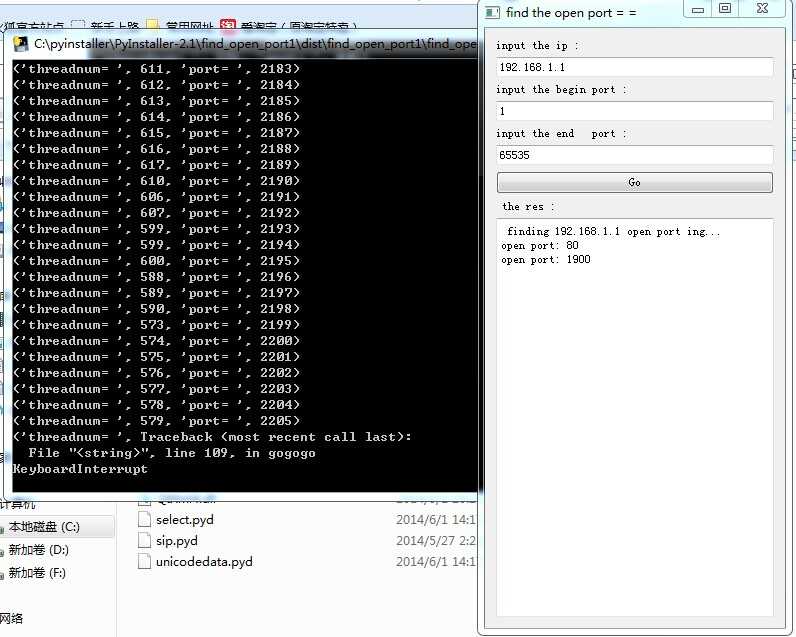
Task: Select unicodedata.pyd in the Explorer file list
Action: [204, 561]
